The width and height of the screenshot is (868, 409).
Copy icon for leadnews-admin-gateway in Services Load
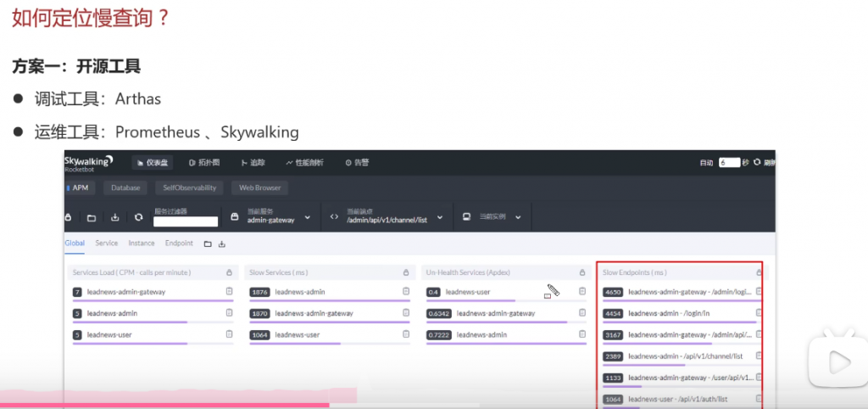coord(229,292)
